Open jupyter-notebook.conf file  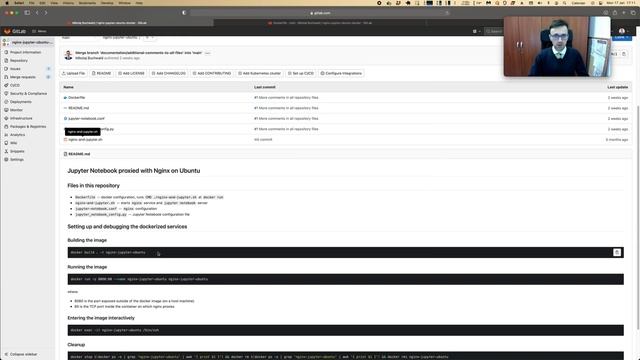tap(87, 118)
